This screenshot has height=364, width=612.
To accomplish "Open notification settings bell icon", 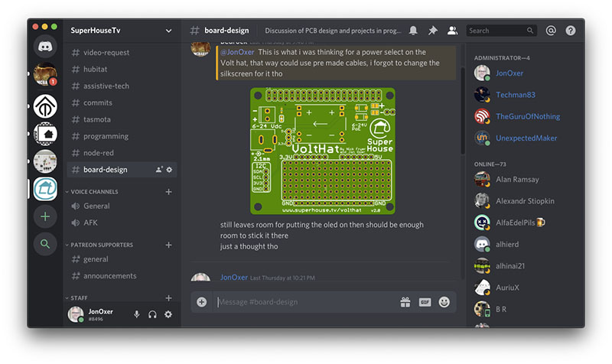I will 413,31.
